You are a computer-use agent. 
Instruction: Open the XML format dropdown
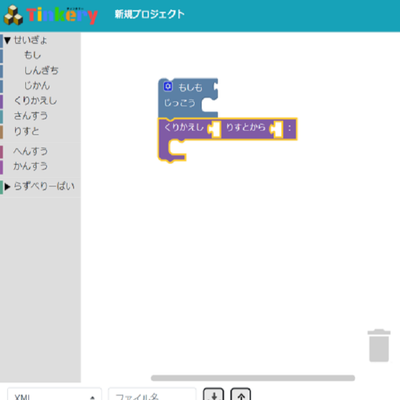[54, 395]
